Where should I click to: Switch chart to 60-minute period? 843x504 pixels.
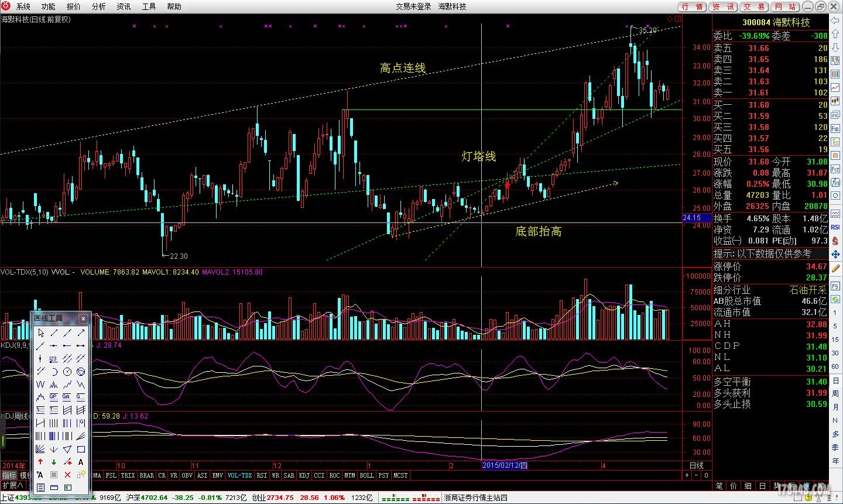click(x=835, y=366)
